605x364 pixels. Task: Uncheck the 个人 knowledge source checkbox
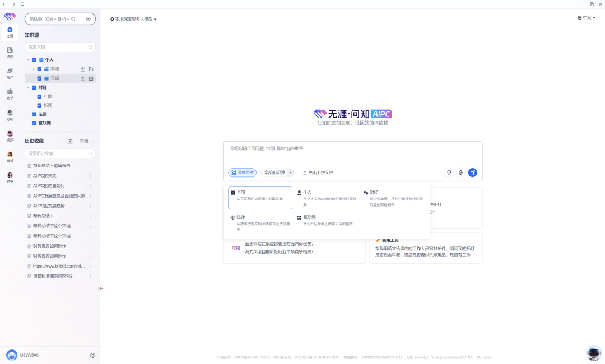pyautogui.click(x=34, y=60)
